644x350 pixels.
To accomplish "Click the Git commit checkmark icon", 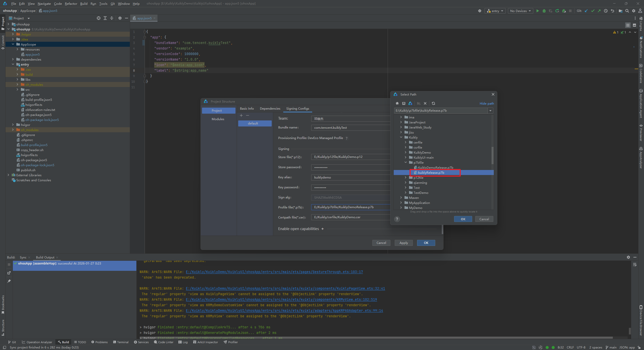I will 593,11.
